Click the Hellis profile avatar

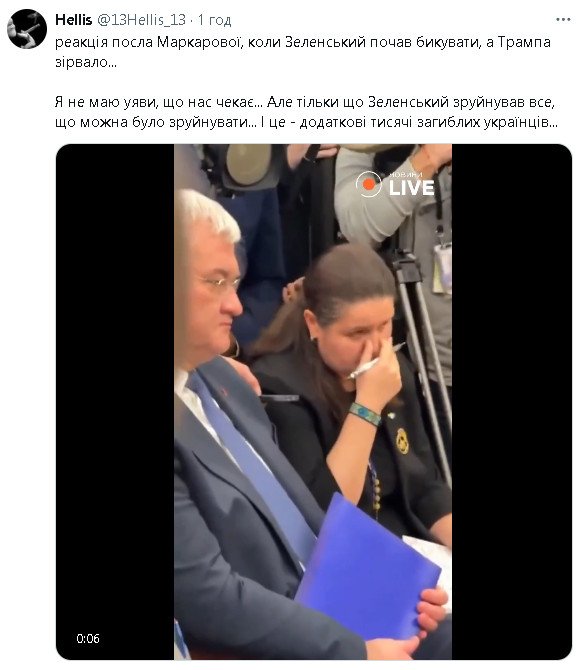coord(27,29)
